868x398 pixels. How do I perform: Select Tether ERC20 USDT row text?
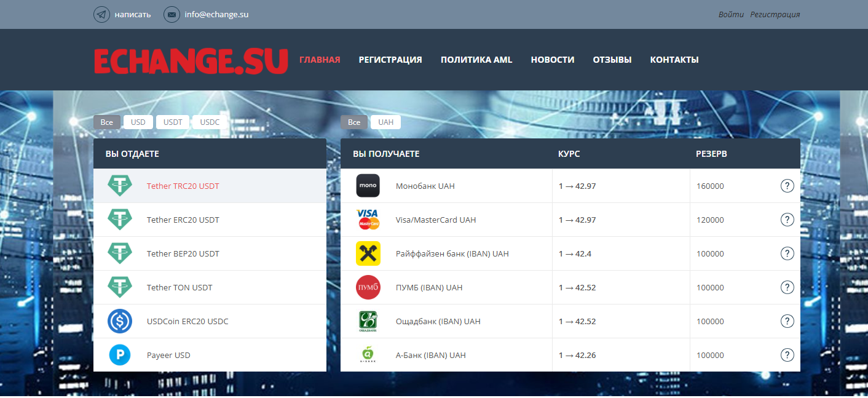click(183, 220)
